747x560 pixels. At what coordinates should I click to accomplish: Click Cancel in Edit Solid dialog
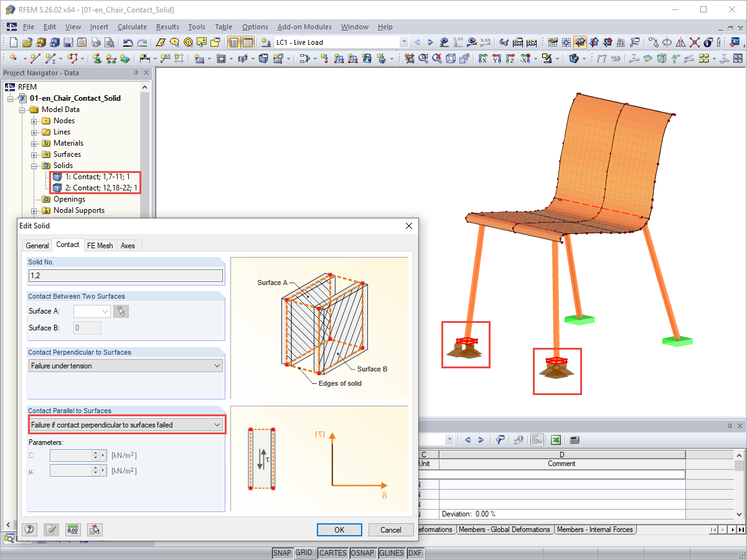391,530
